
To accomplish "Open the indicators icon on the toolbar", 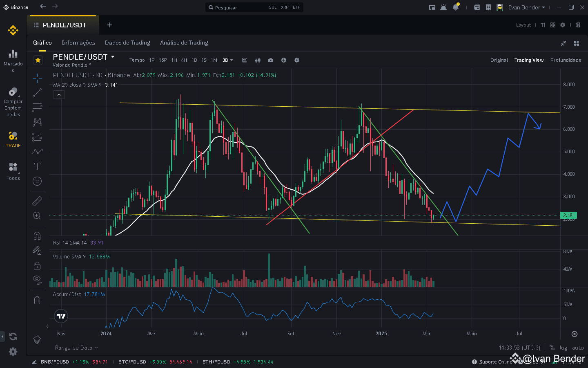I will [x=258, y=60].
